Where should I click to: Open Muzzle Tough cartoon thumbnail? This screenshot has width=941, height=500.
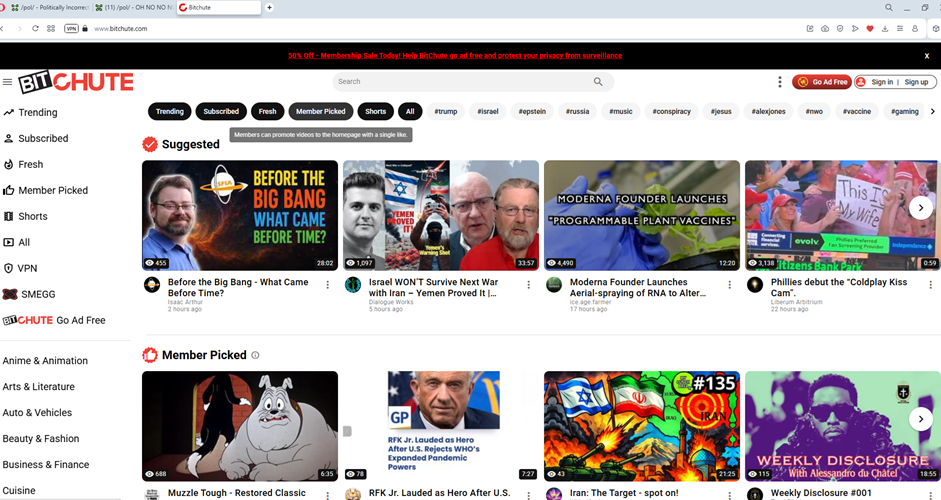tap(240, 426)
